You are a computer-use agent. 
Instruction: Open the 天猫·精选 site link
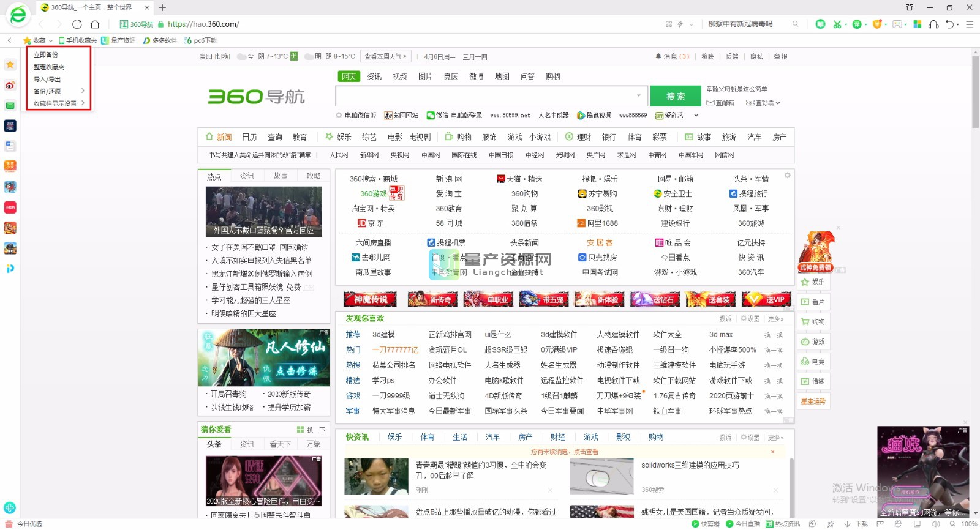click(520, 179)
